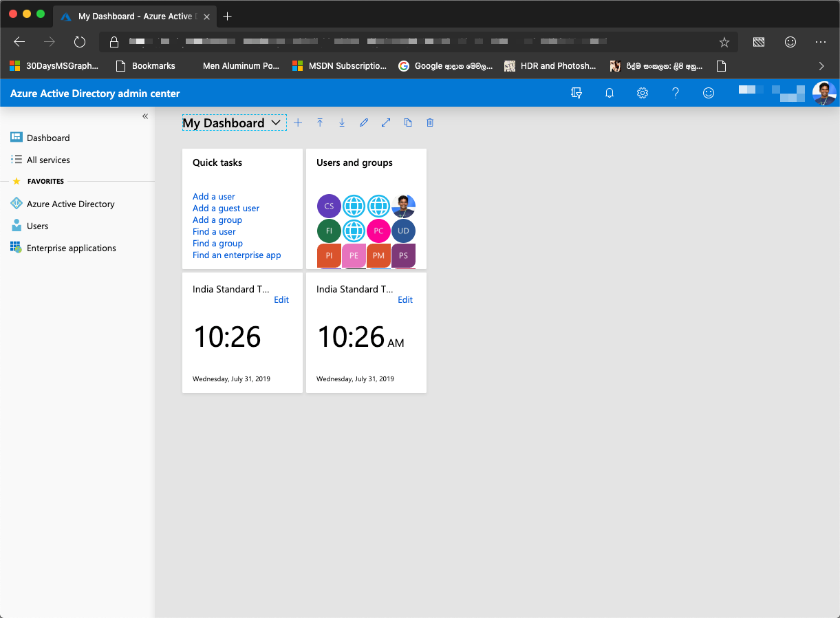This screenshot has width=840, height=618.
Task: Click the browser address bar
Action: (420, 42)
